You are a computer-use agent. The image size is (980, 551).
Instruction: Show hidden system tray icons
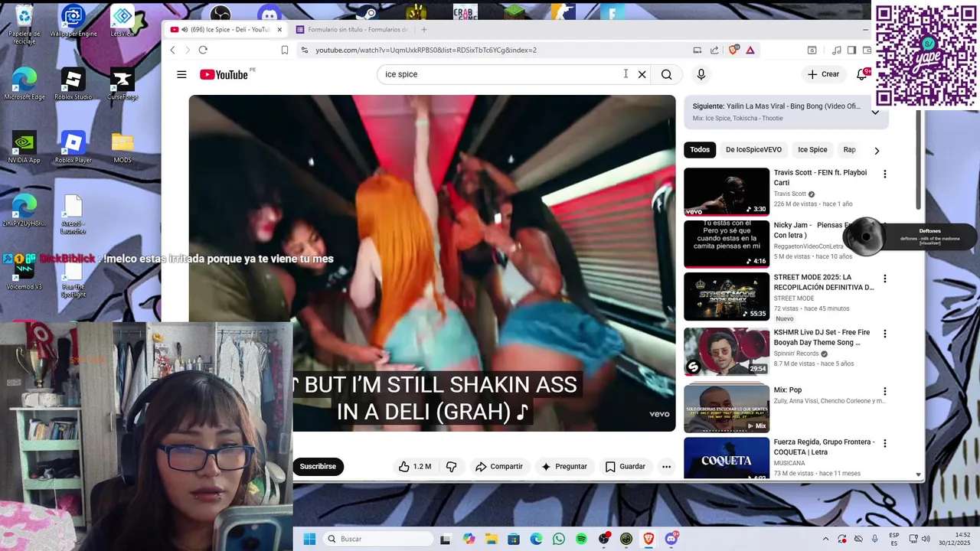click(x=825, y=539)
